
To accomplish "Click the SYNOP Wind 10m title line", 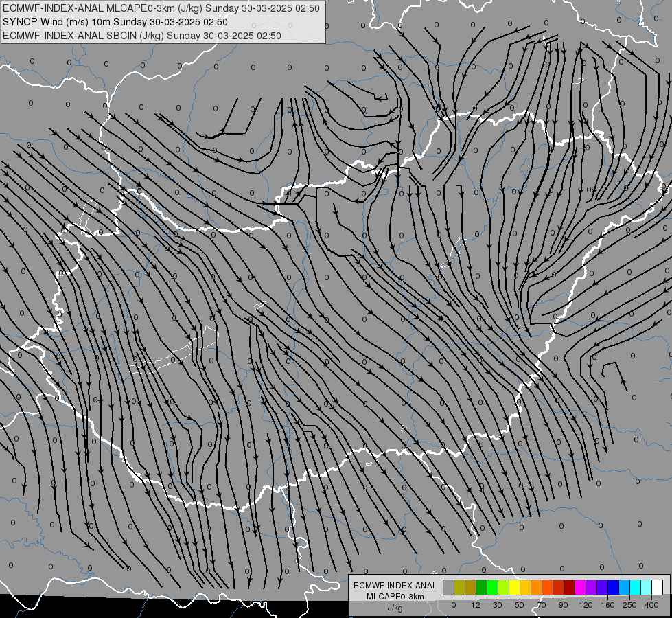I will click(115, 22).
